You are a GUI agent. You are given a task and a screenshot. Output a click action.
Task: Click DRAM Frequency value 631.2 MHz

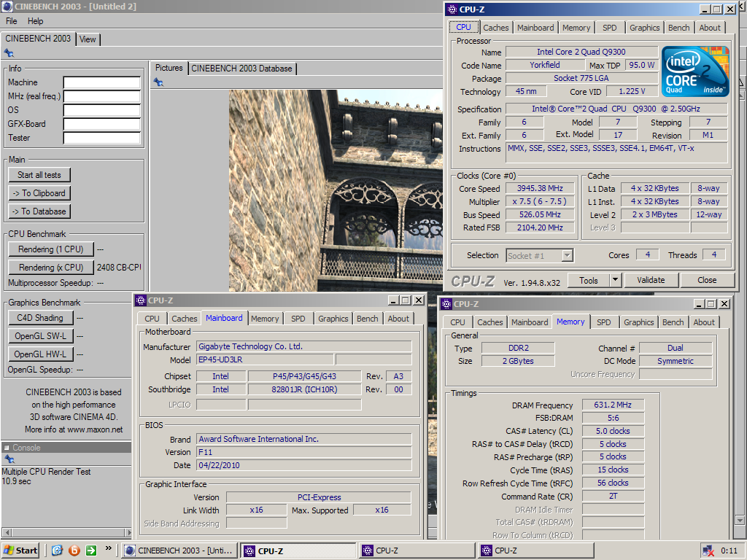pyautogui.click(x=613, y=405)
